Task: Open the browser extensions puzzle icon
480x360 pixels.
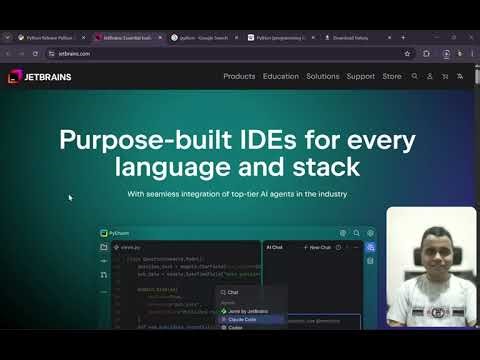Action: pos(426,53)
